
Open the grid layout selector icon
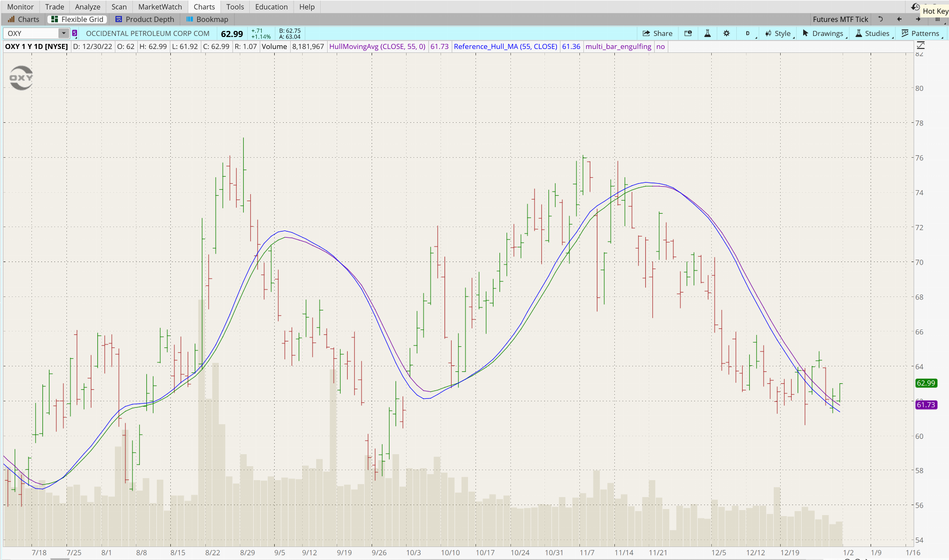(938, 19)
